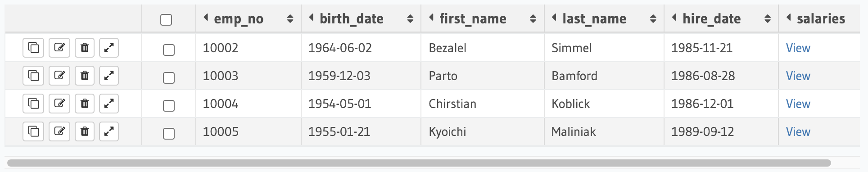Select the checkbox for row 10004

pyautogui.click(x=169, y=105)
